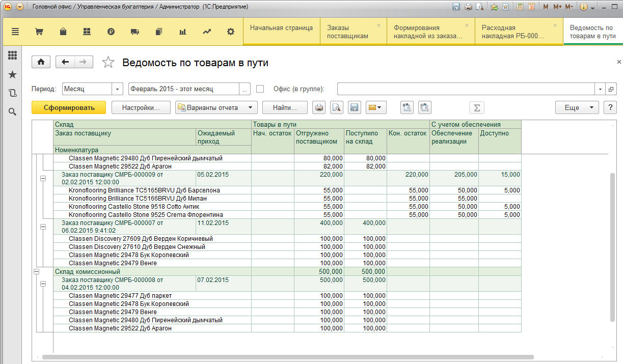Open the sales section (shopping bag icon)

coord(63,32)
